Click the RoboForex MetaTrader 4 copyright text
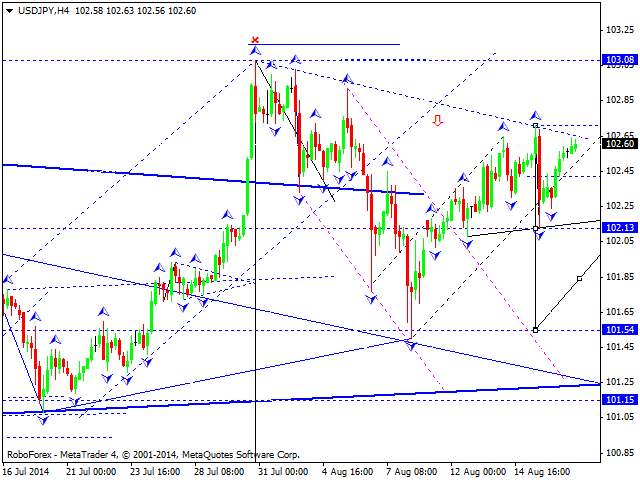Image resolution: width=640 pixels, height=480 pixels. (x=153, y=454)
